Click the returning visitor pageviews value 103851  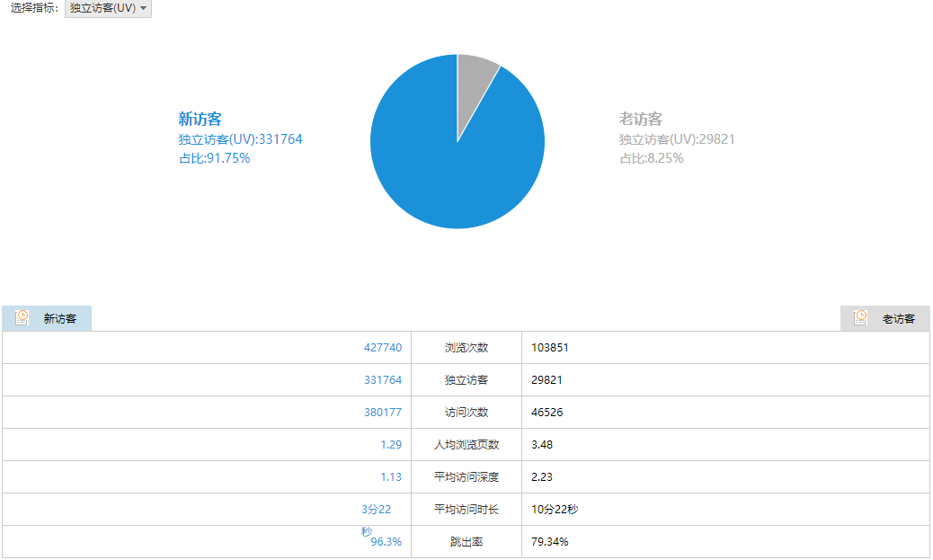pos(550,348)
